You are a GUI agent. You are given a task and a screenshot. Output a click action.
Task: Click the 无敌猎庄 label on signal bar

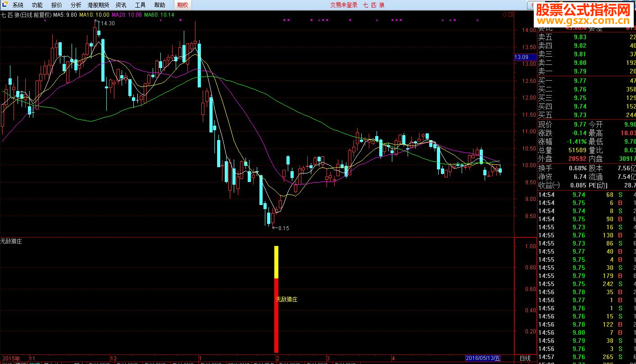click(x=287, y=299)
